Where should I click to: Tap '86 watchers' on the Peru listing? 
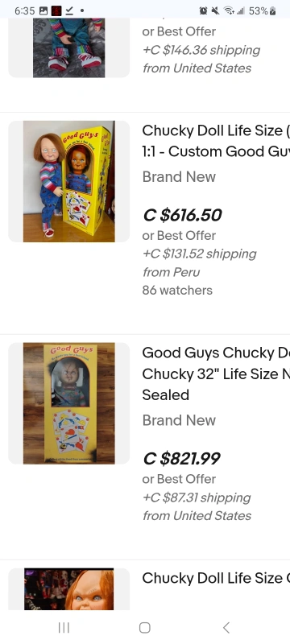[x=177, y=290]
